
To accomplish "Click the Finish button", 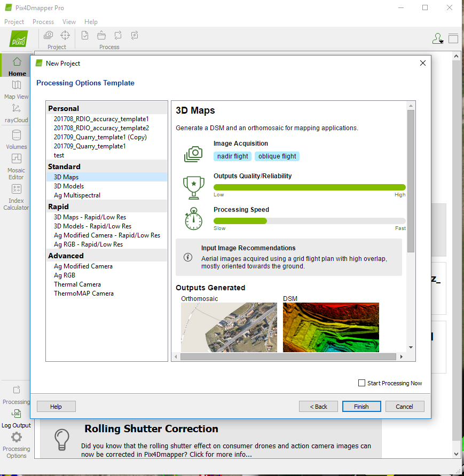I will 361,406.
